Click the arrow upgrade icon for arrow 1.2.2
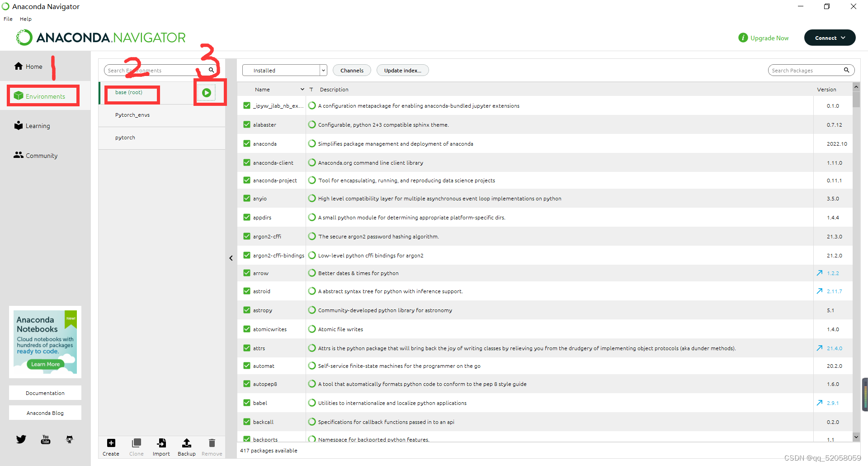 [820, 273]
